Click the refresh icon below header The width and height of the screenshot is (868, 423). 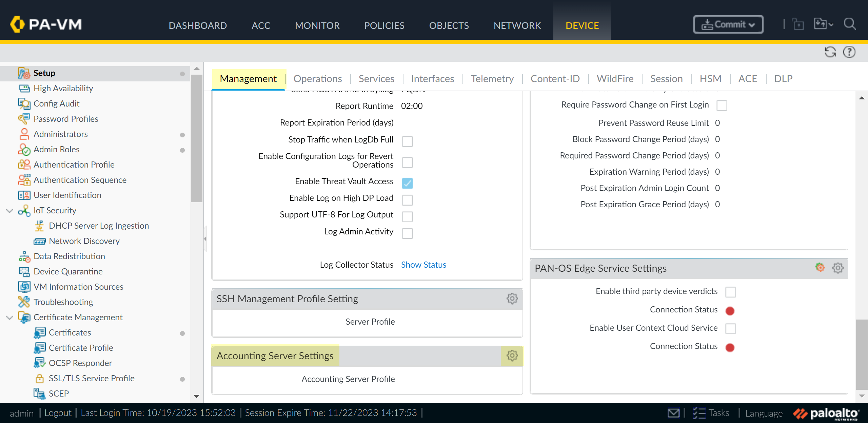tap(830, 52)
